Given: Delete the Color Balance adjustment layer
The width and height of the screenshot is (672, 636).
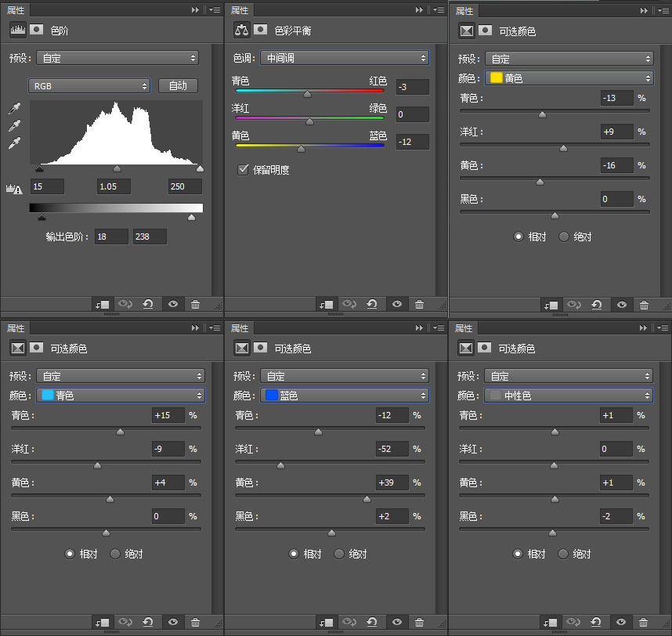Looking at the screenshot, I should (x=420, y=304).
